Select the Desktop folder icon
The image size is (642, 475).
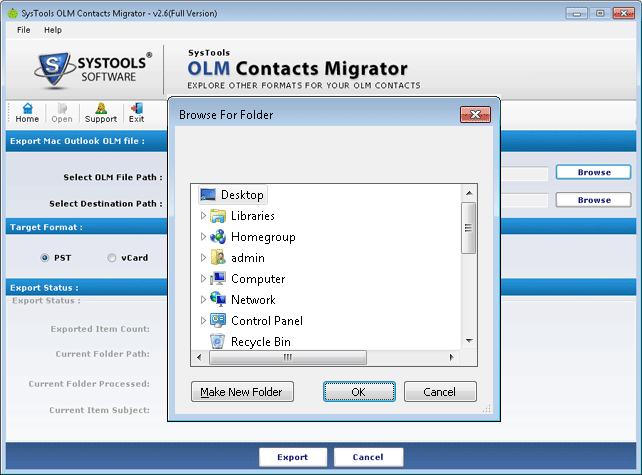208,195
